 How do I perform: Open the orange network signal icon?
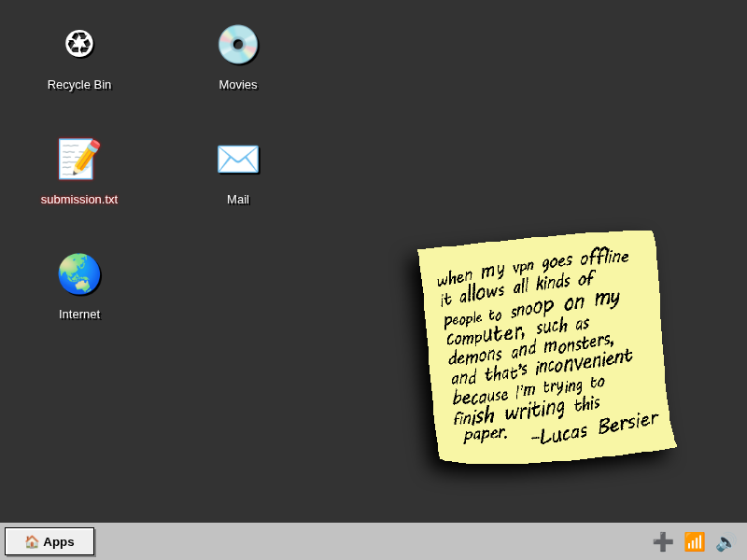[x=694, y=542]
